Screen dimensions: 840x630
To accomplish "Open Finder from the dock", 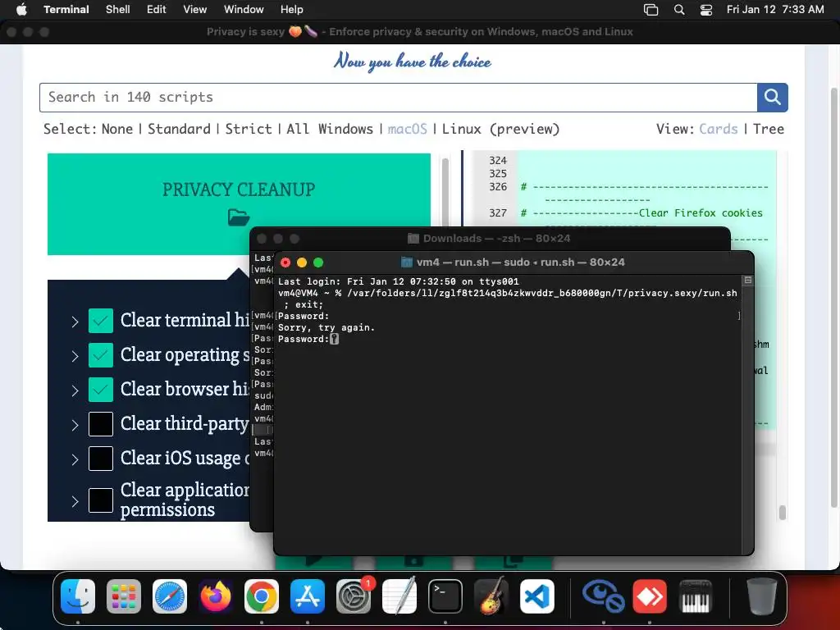I will pyautogui.click(x=78, y=596).
